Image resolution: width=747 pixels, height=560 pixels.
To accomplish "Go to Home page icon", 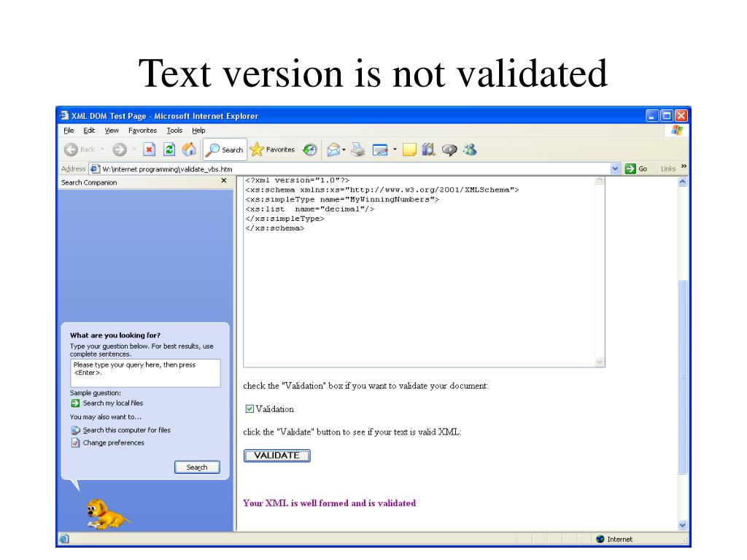I will coord(189,149).
